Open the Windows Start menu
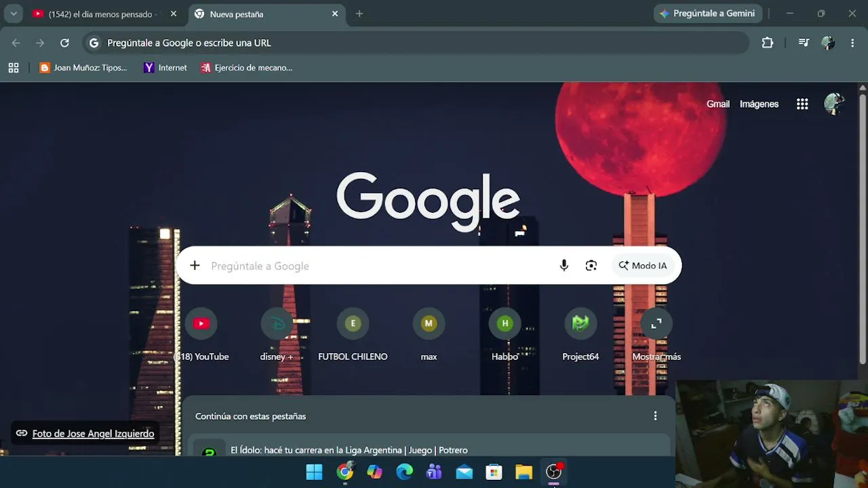Viewport: 868px width, 488px height. point(315,472)
